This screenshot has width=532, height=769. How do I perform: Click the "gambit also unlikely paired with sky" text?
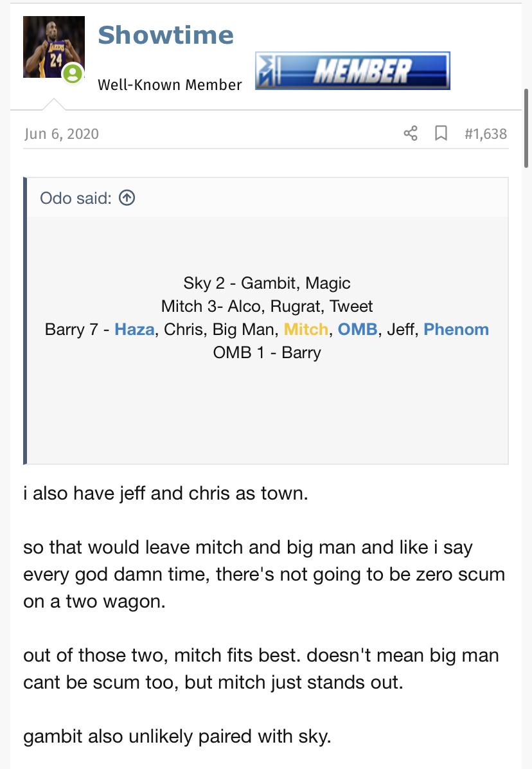[177, 736]
